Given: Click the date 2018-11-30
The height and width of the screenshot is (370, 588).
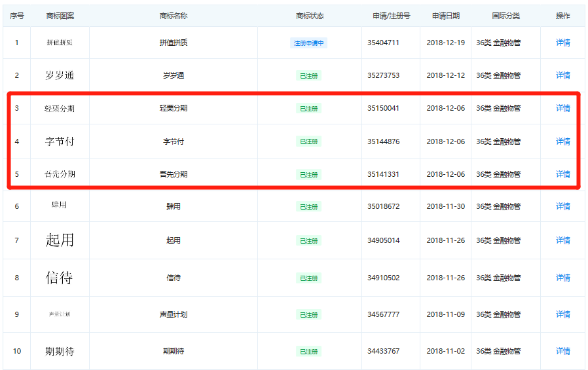Looking at the screenshot, I should 445,206.
